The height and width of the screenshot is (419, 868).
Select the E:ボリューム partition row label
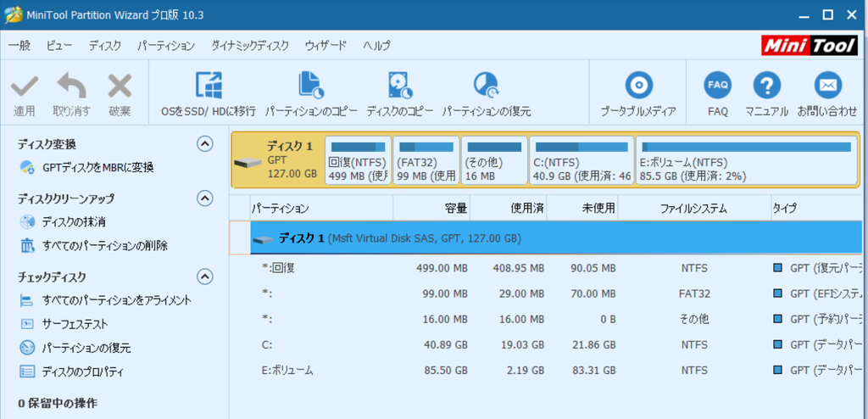(287, 370)
